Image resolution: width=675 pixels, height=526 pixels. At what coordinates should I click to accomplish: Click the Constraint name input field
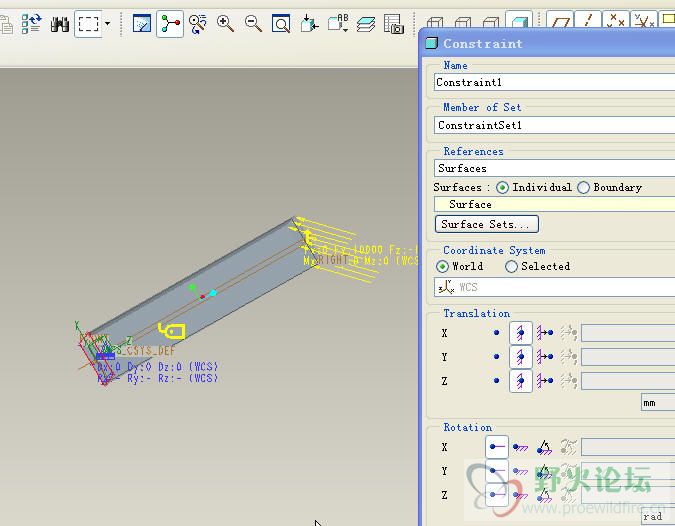tap(554, 82)
